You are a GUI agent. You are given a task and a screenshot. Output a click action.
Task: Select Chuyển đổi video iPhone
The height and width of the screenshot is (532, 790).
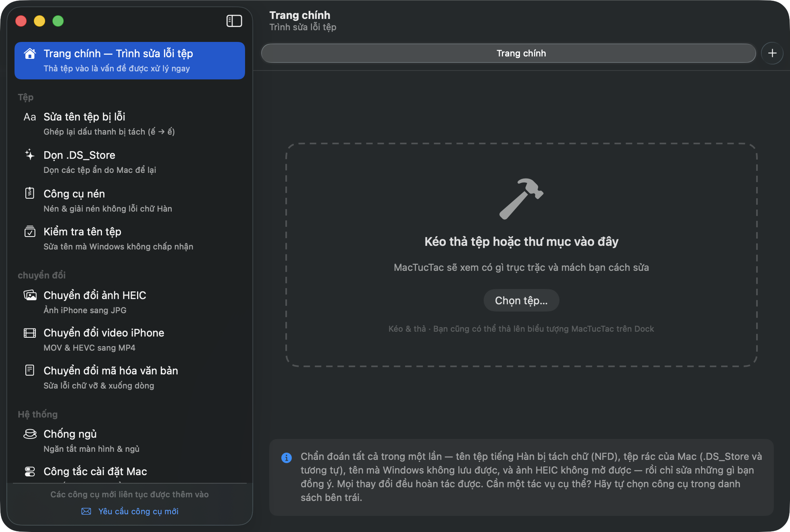130,340
